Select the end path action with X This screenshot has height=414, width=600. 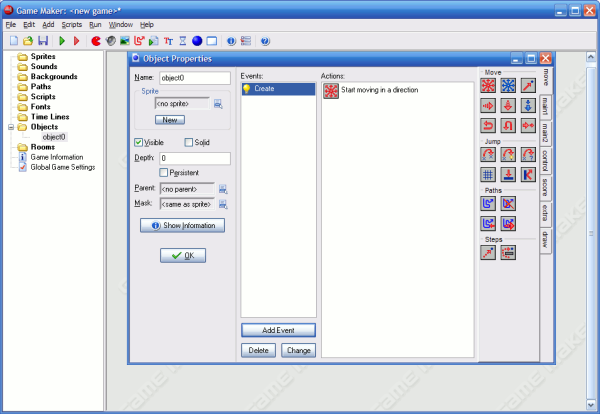[x=508, y=204]
